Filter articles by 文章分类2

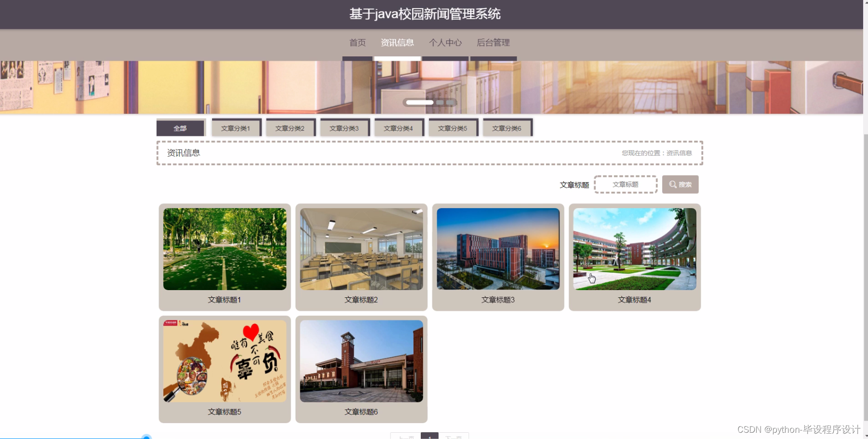tap(290, 128)
